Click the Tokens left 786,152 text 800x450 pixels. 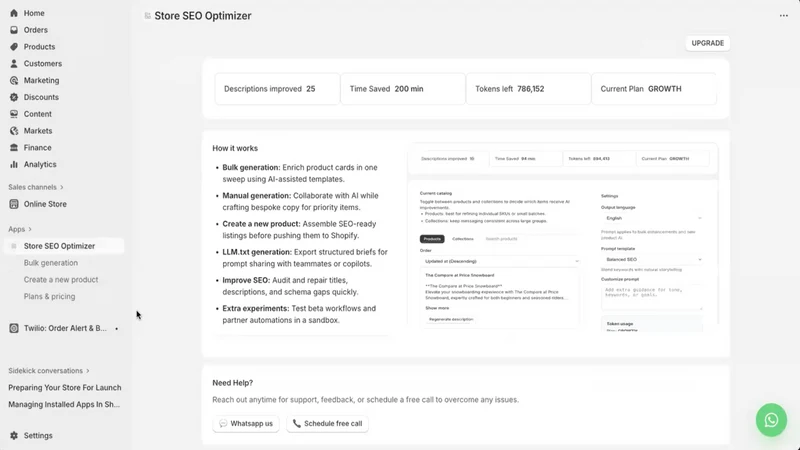click(x=510, y=89)
